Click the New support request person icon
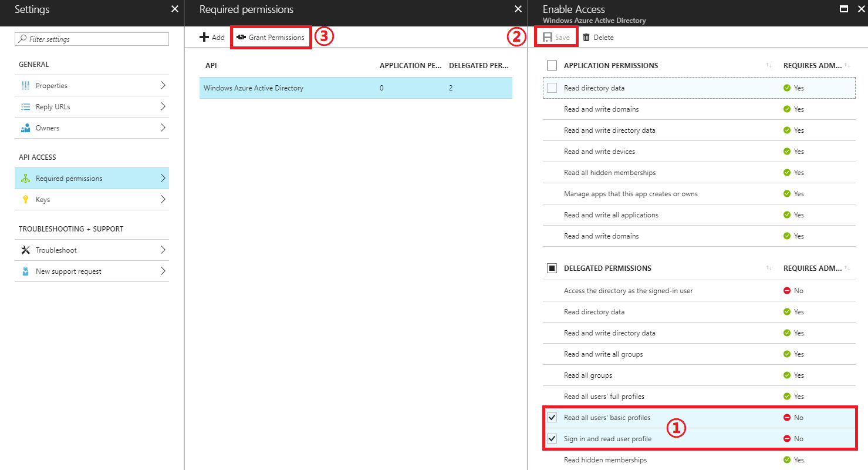Screen dimensions: 868x470 25,271
